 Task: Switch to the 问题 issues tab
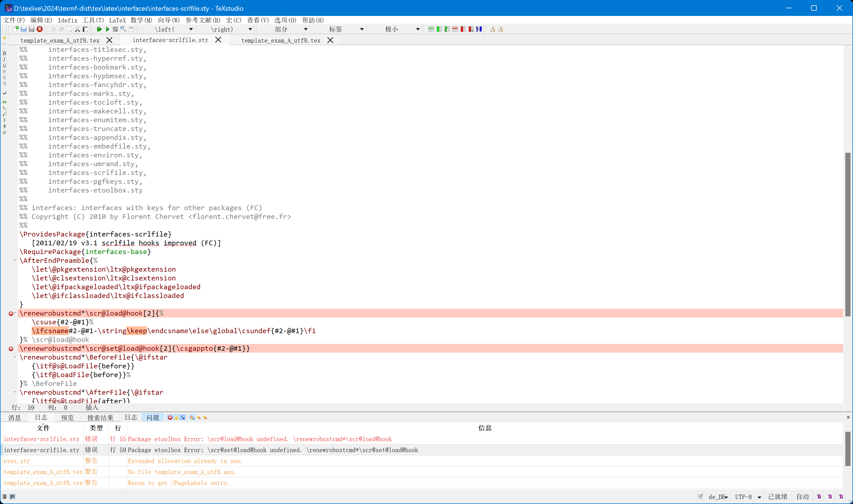[153, 417]
